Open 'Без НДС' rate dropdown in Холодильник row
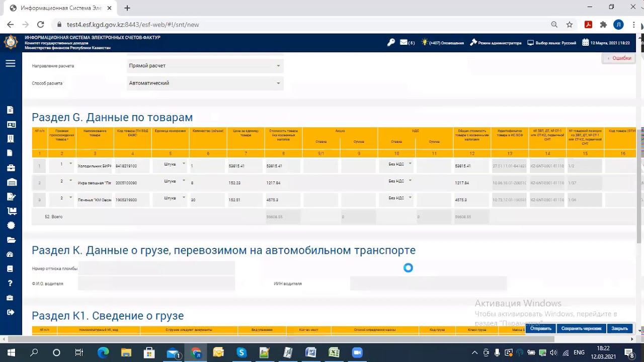 pyautogui.click(x=396, y=164)
